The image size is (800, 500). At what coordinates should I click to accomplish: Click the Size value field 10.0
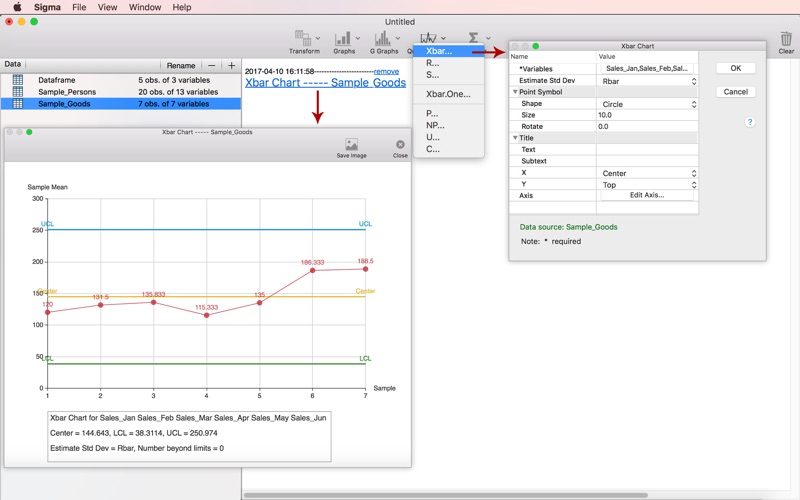(x=647, y=115)
